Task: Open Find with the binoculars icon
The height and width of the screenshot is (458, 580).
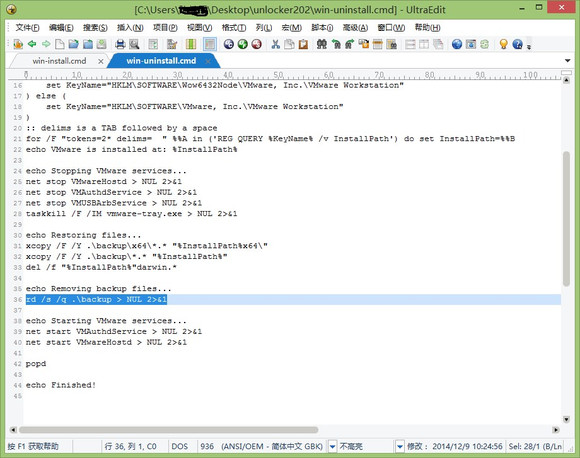Action: point(322,44)
